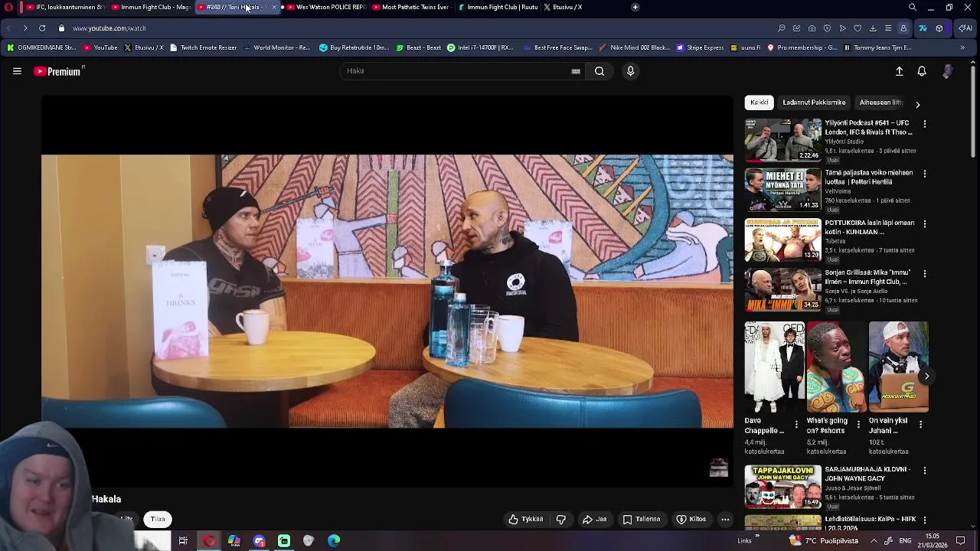Open Opera browser main menu
Viewport: 980px width, 551px height.
pos(9,7)
